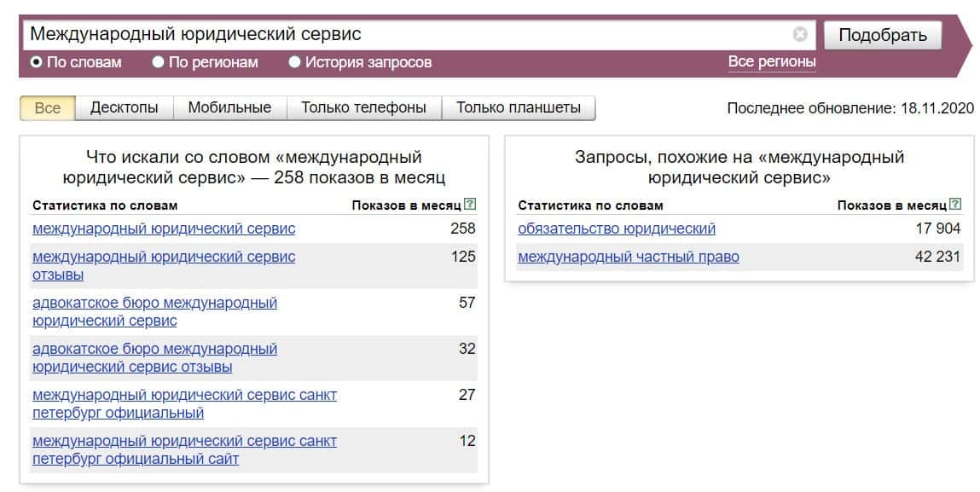
Task: Switch to the 'Мобильные' tab
Action: click(229, 108)
